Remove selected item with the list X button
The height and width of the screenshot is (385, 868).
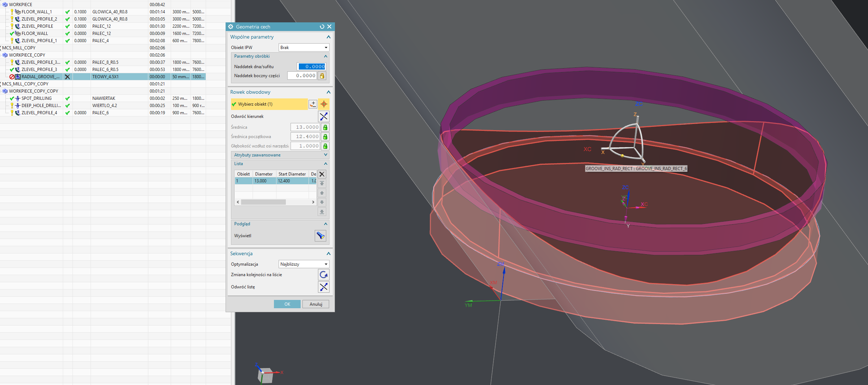point(322,174)
